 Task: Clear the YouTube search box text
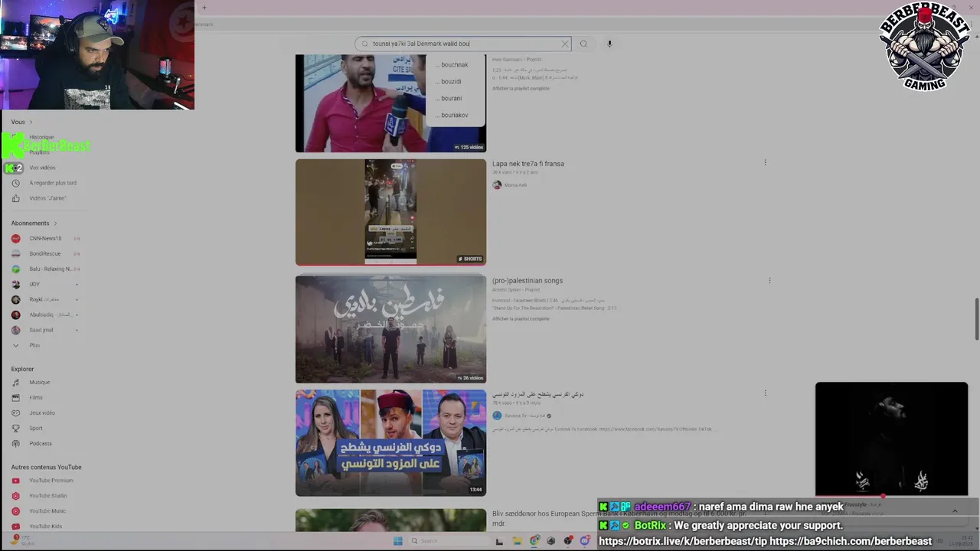tap(565, 44)
